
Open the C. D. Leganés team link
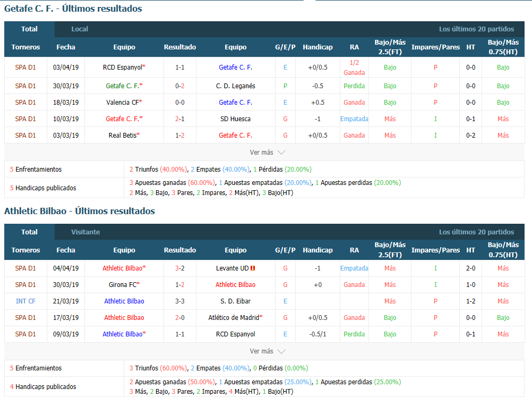tap(235, 86)
